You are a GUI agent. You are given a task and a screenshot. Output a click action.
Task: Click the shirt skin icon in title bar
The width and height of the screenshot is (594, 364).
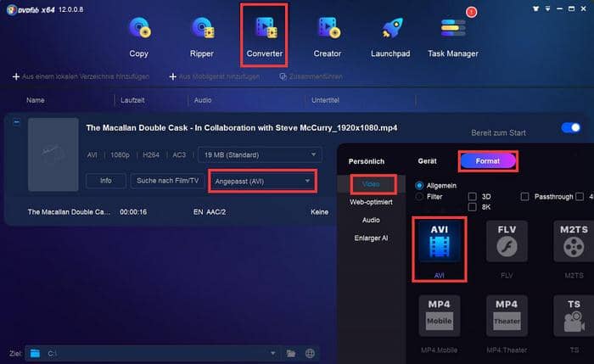tap(535, 8)
